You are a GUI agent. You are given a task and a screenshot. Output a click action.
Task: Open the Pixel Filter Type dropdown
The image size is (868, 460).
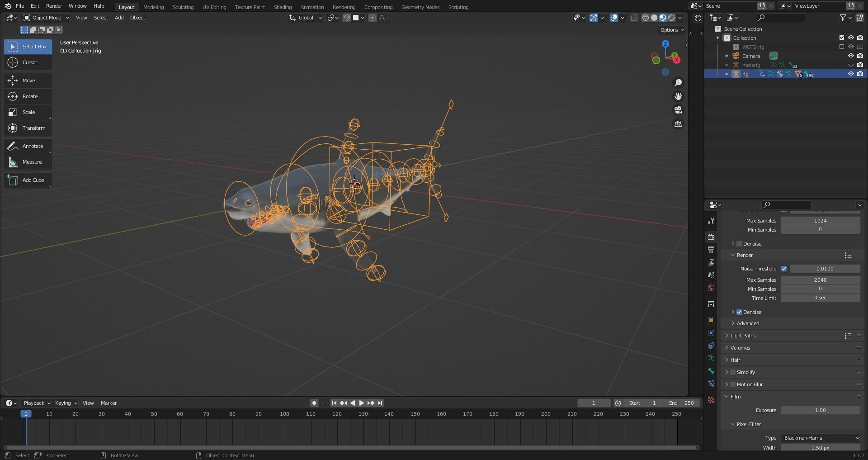821,438
